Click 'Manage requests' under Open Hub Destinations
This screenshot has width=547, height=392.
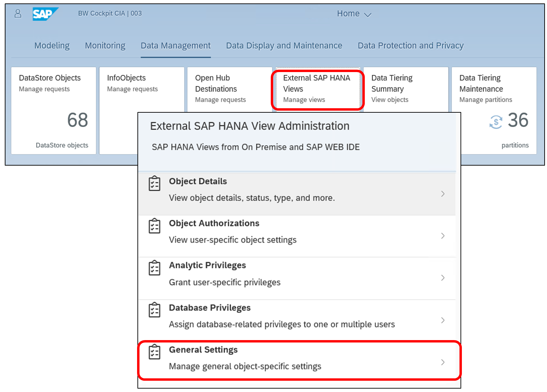pyautogui.click(x=221, y=100)
